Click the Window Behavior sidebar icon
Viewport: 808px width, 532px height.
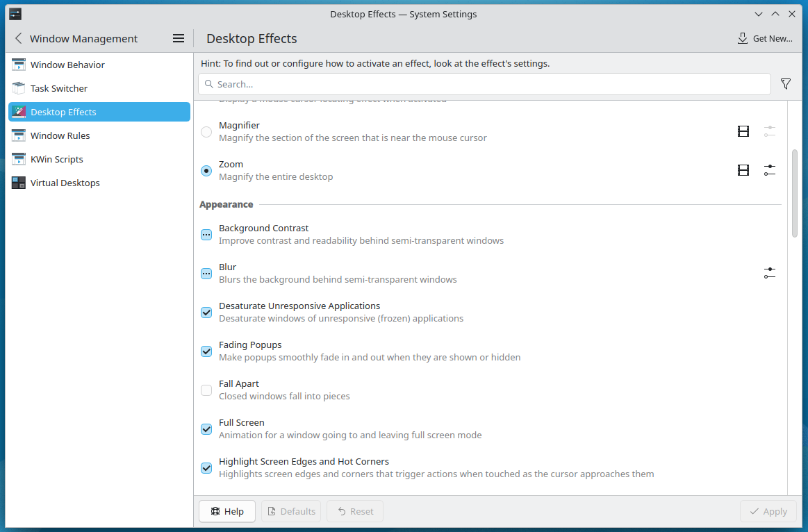(x=19, y=65)
